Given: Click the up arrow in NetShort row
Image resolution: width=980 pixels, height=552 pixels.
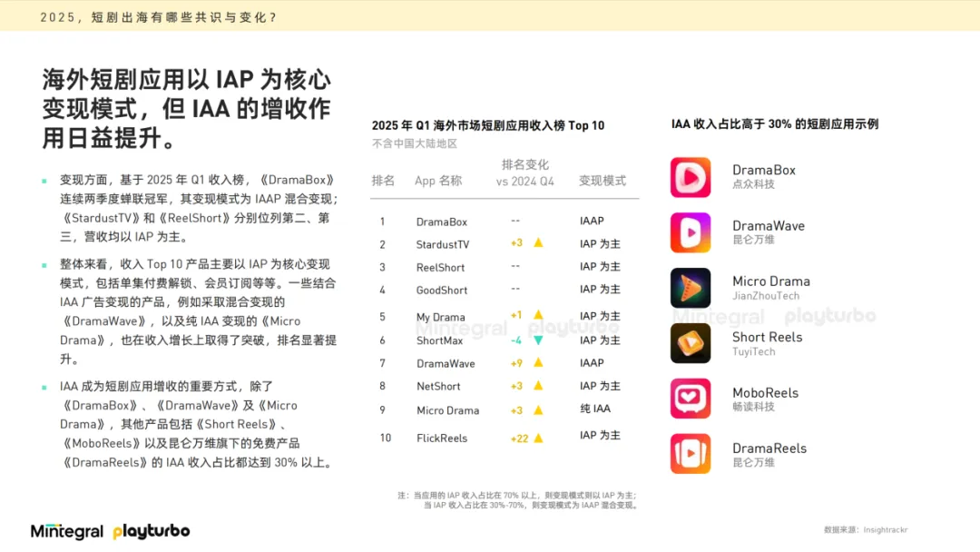Looking at the screenshot, I should coord(538,386).
